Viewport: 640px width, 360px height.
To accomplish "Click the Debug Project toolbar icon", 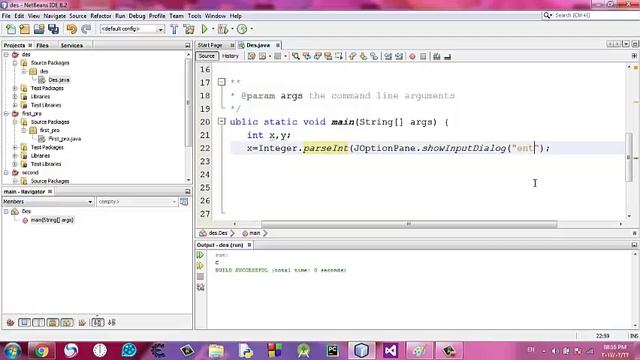I will 223,29.
